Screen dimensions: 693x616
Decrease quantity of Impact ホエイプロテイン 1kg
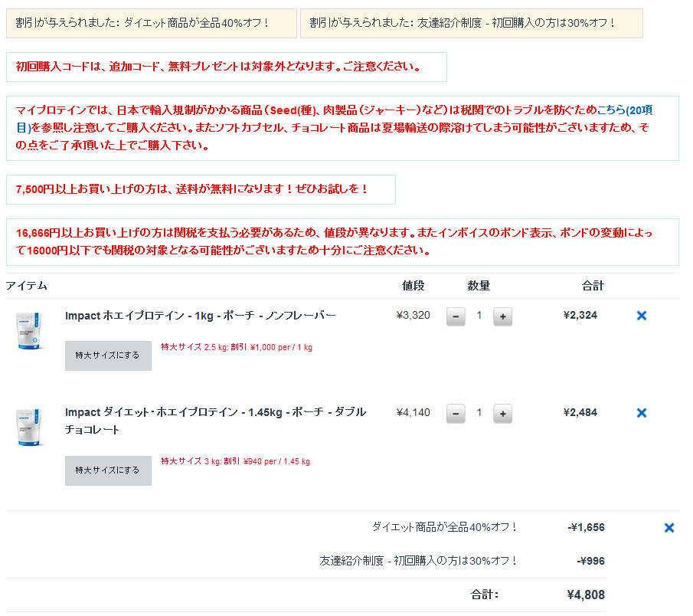(x=455, y=316)
